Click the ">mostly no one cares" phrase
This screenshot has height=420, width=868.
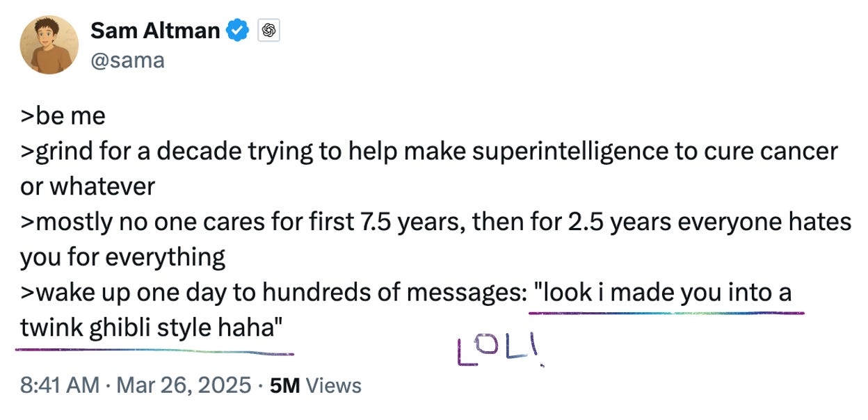[x=136, y=222]
